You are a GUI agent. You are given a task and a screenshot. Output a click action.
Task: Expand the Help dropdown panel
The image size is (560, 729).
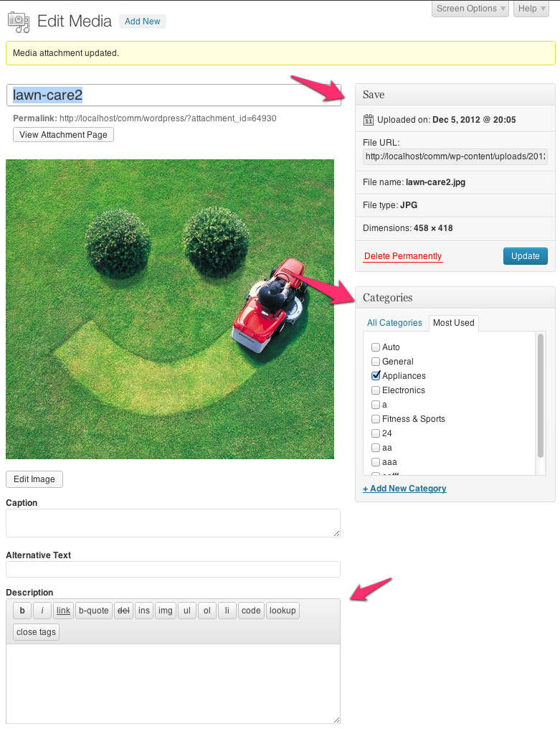tap(531, 9)
